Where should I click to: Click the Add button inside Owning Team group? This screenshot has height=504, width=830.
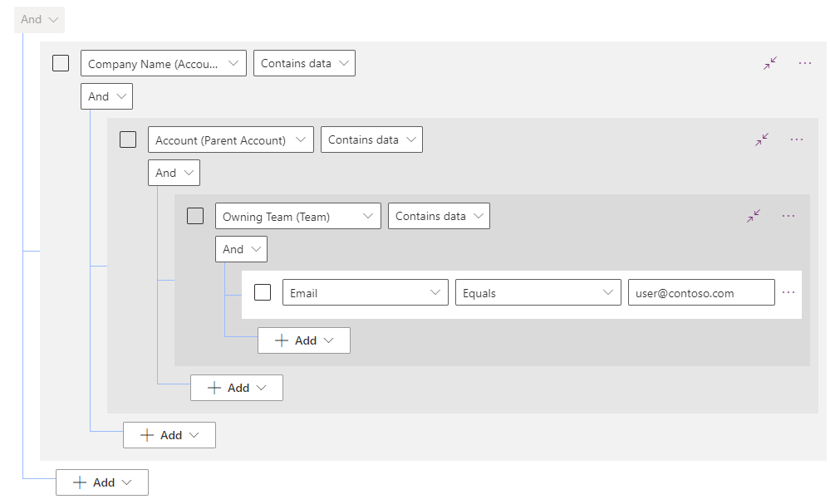click(303, 340)
